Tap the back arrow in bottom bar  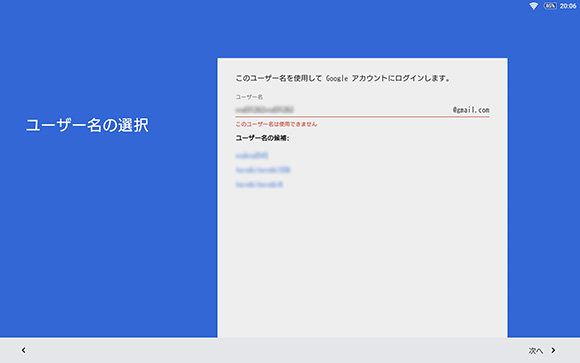click(24, 350)
